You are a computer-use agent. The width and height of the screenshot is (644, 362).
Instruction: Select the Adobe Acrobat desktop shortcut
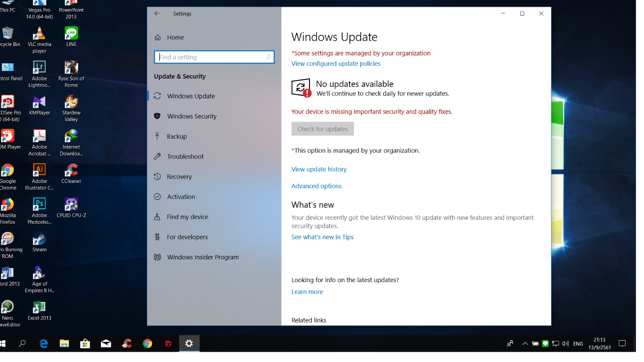[39, 143]
